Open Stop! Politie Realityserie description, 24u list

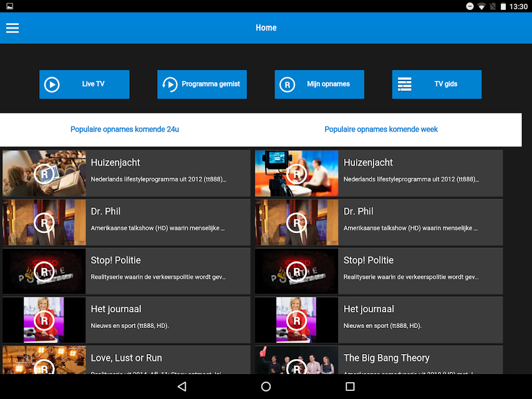click(x=158, y=277)
